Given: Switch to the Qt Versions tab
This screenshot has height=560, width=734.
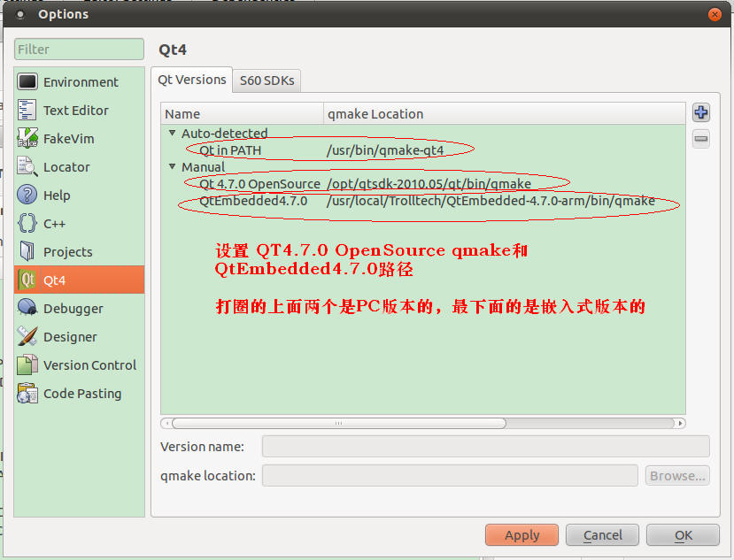Looking at the screenshot, I should tap(192, 80).
